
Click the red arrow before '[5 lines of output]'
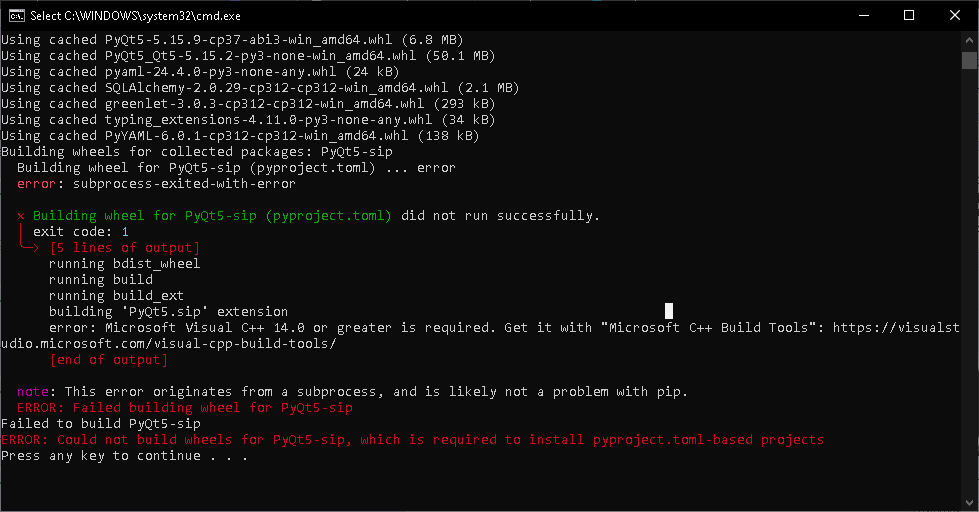pos(29,247)
